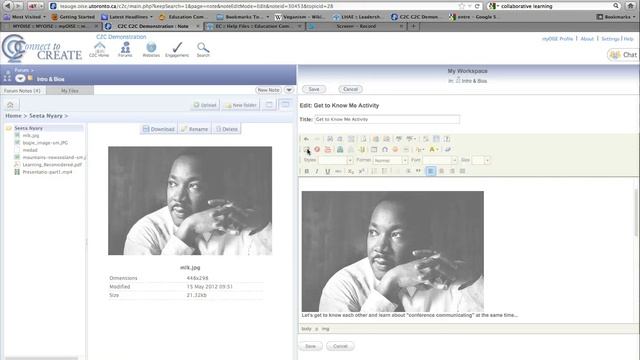This screenshot has width=640, height=360.
Task: Select the mlk.jpg file
Action: [x=31, y=136]
